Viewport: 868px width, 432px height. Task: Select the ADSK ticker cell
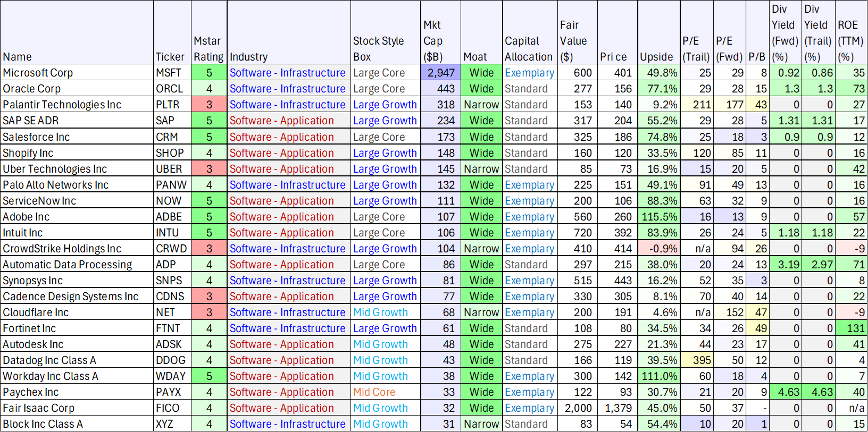172,344
